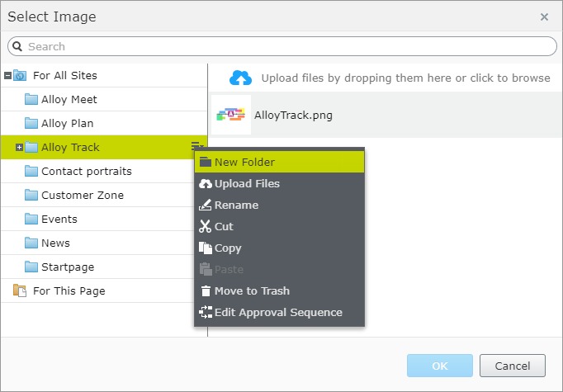Viewport: 563px width, 392px height.
Task: Click the Move to Trash bin icon
Action: coord(206,291)
